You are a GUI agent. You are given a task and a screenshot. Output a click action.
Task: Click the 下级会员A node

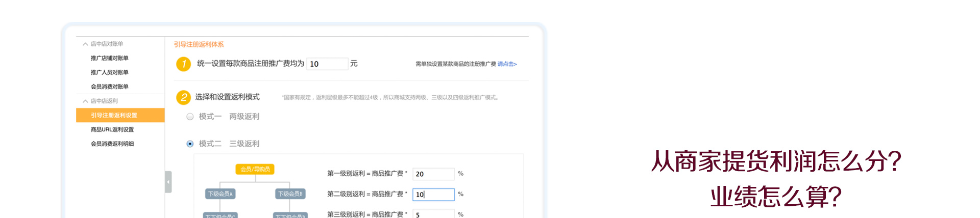220,194
